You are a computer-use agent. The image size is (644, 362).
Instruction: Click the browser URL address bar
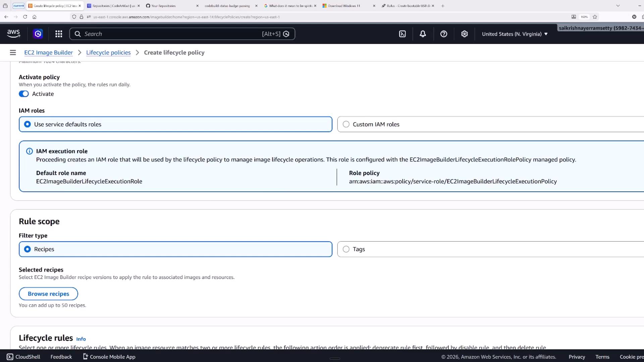click(329, 17)
